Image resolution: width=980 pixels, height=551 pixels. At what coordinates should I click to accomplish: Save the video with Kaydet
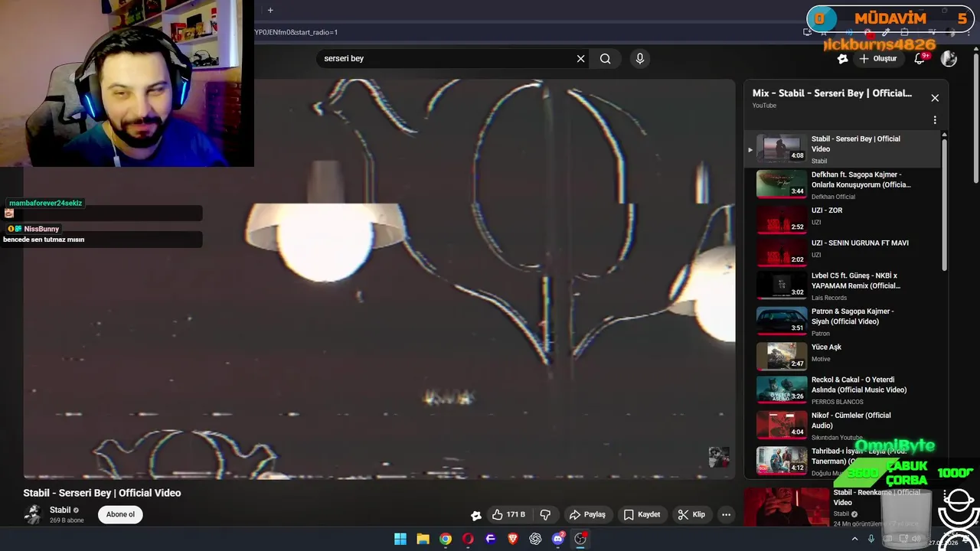point(642,514)
